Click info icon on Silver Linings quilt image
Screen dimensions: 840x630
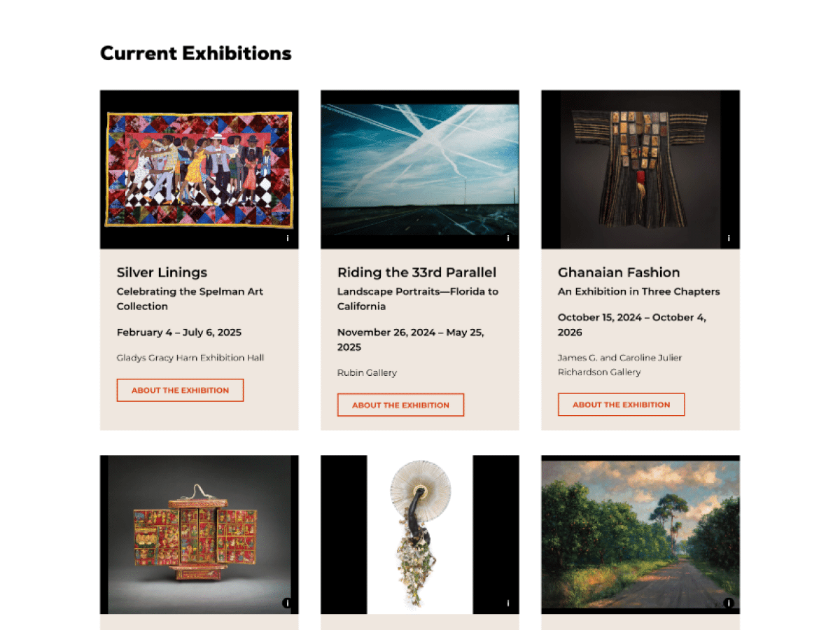pos(288,239)
